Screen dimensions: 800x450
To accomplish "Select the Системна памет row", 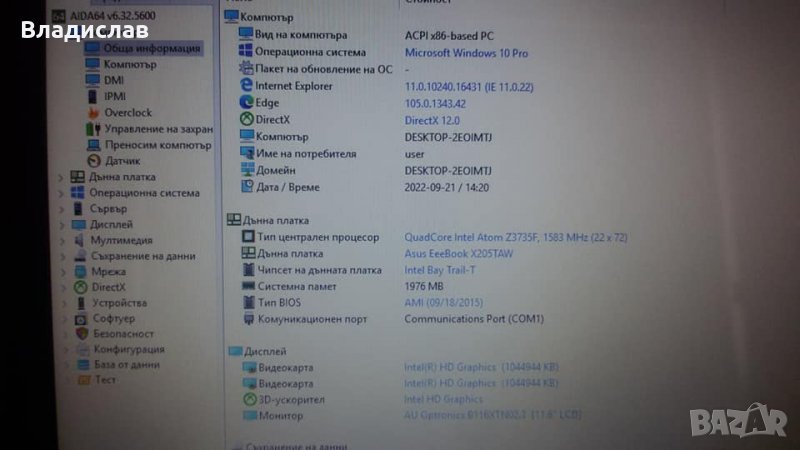I will [299, 286].
